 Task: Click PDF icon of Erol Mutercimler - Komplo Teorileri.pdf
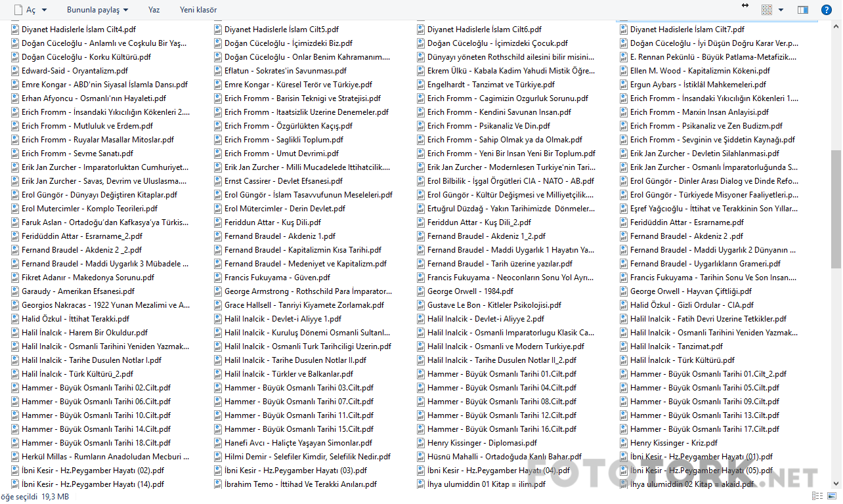(14, 209)
